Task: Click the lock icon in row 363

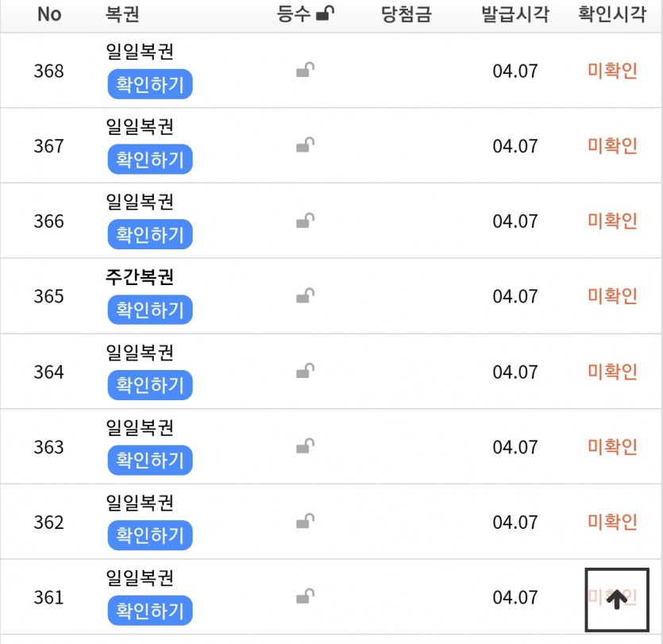Action: 305,446
